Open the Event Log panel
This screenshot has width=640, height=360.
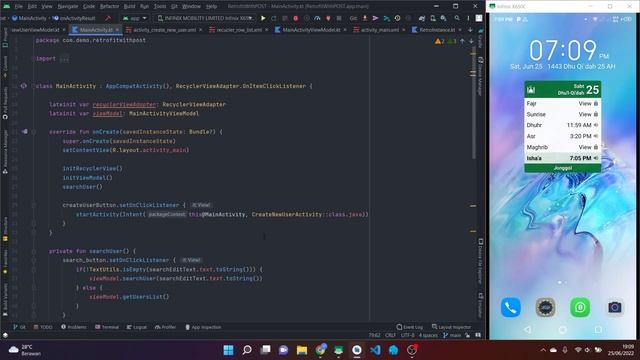coord(410,327)
